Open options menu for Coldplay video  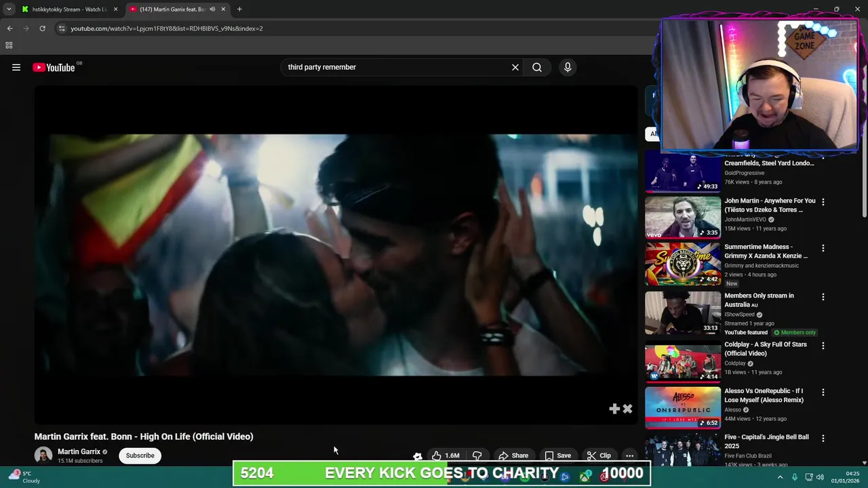(823, 346)
